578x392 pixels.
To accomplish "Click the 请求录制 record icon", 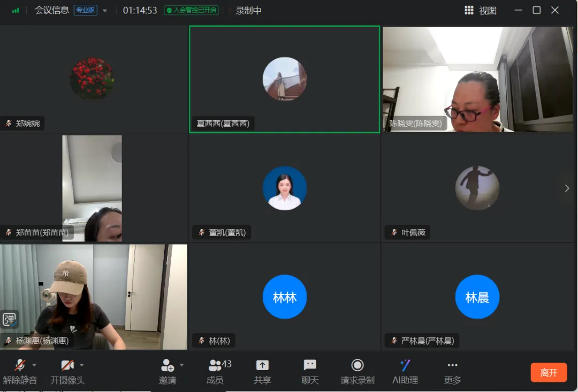I will pos(358,365).
